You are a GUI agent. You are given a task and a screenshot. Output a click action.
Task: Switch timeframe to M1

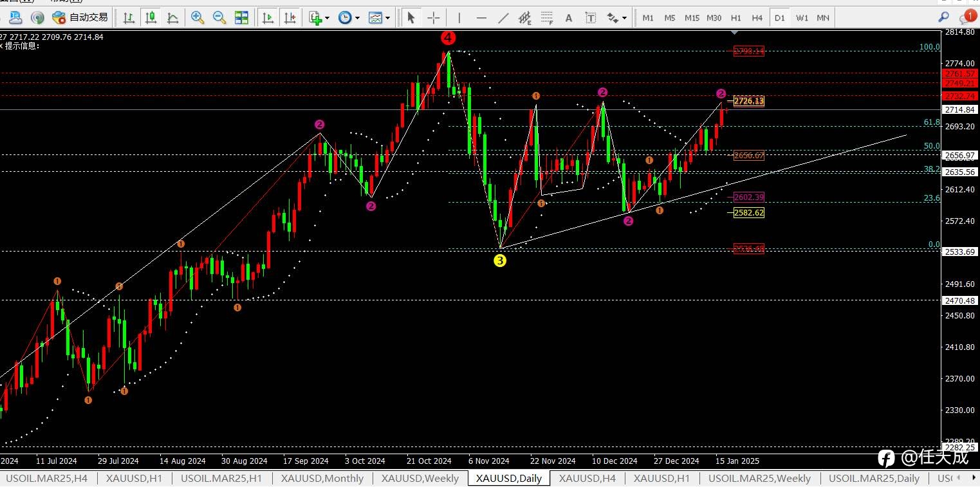[x=648, y=18]
